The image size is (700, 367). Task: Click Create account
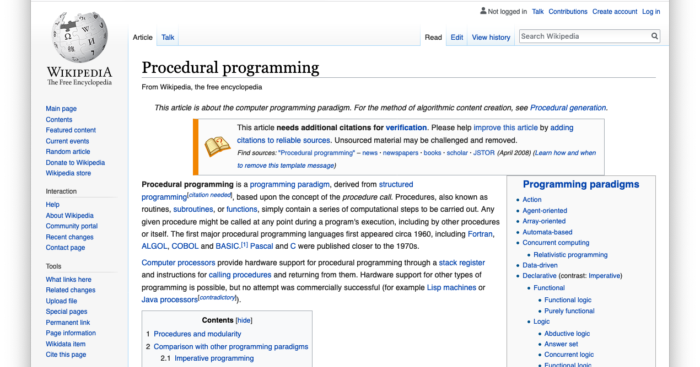(x=615, y=12)
